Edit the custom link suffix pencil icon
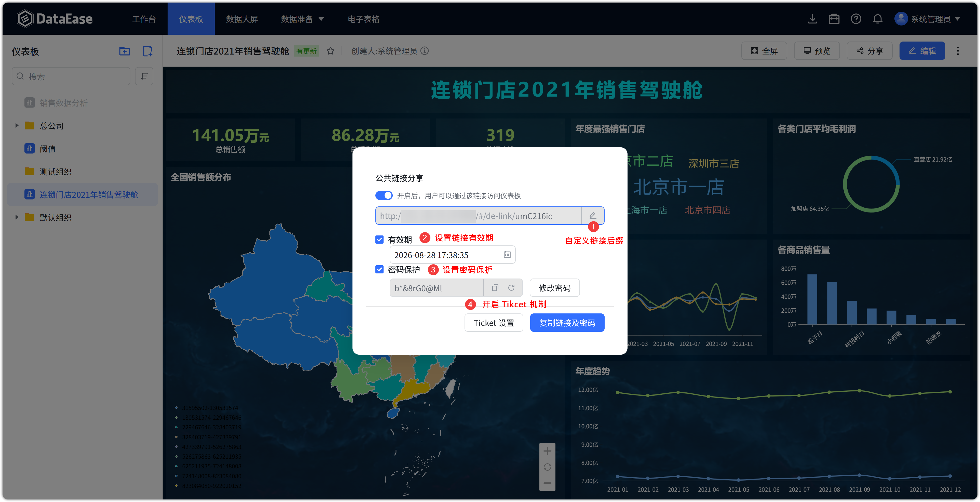Screen dimensions: 980x502 tap(592, 216)
